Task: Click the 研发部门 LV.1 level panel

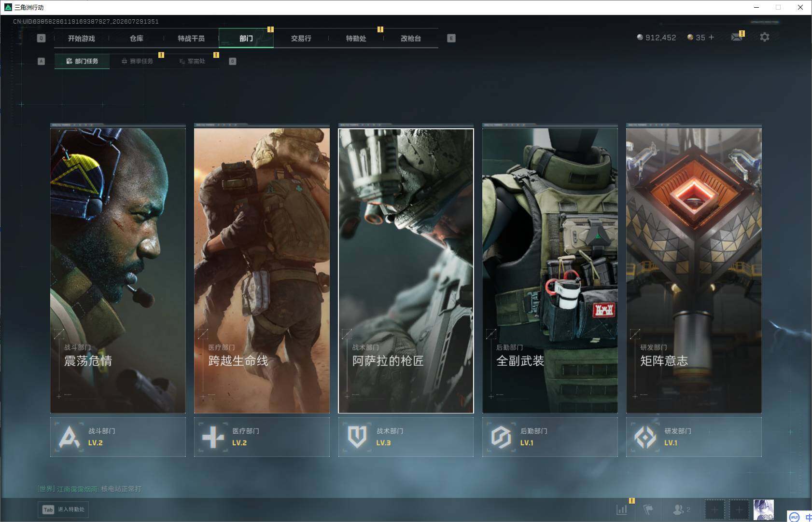Action: click(x=694, y=437)
